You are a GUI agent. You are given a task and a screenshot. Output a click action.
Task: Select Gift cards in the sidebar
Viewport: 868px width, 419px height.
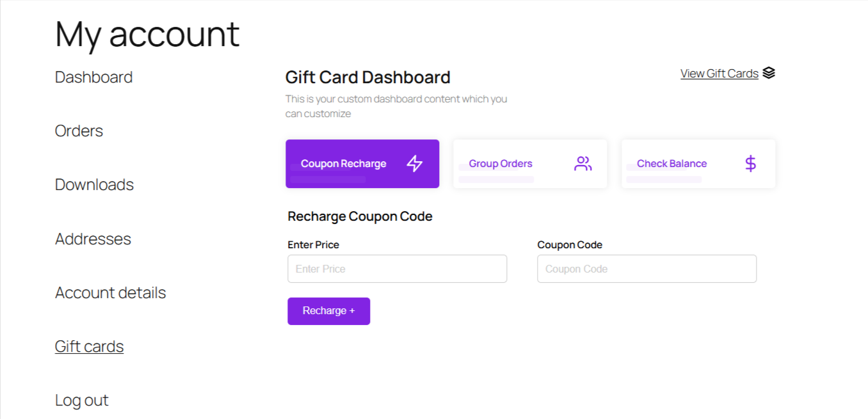point(89,347)
